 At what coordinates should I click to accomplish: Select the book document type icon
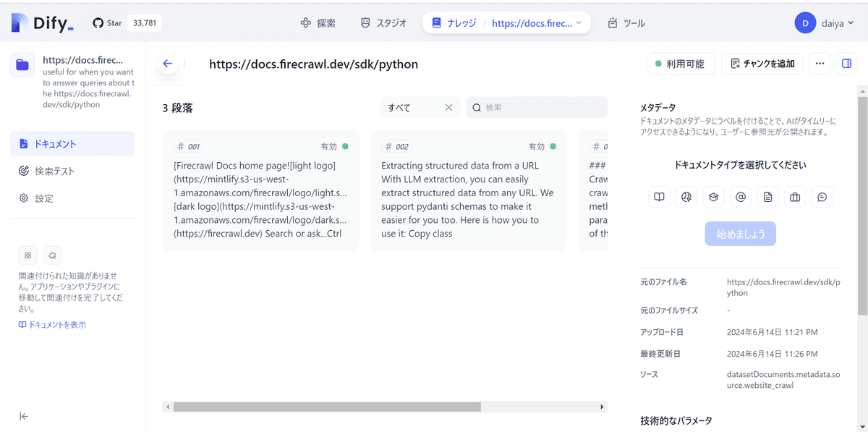[659, 197]
